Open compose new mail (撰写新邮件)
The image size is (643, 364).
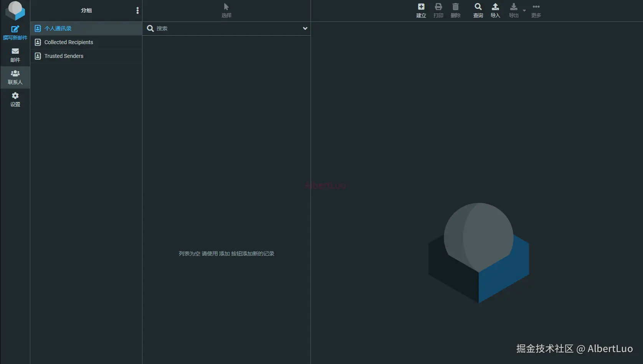click(x=15, y=33)
